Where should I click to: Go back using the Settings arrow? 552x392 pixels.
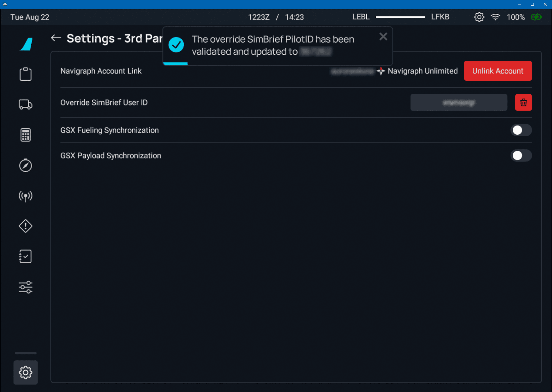56,38
